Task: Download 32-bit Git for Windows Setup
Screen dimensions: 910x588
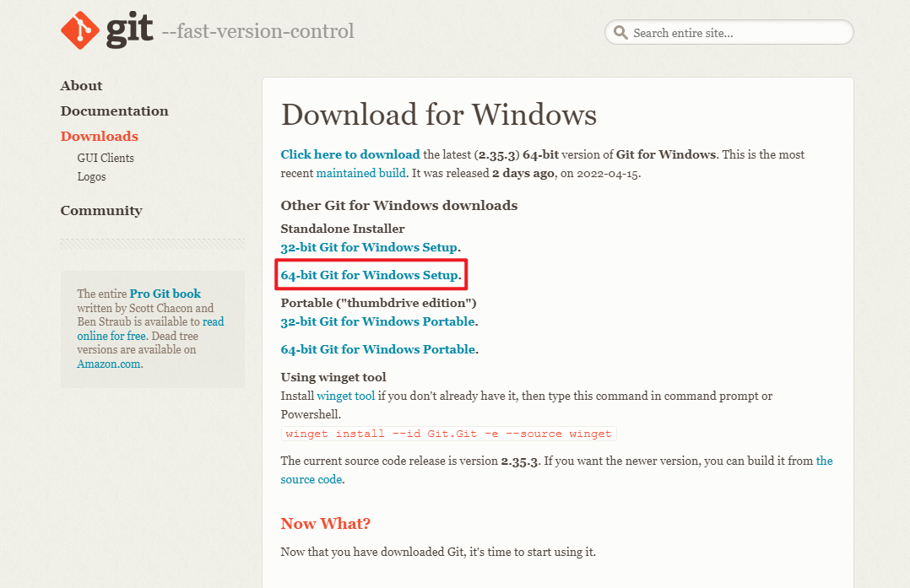Action: click(369, 247)
